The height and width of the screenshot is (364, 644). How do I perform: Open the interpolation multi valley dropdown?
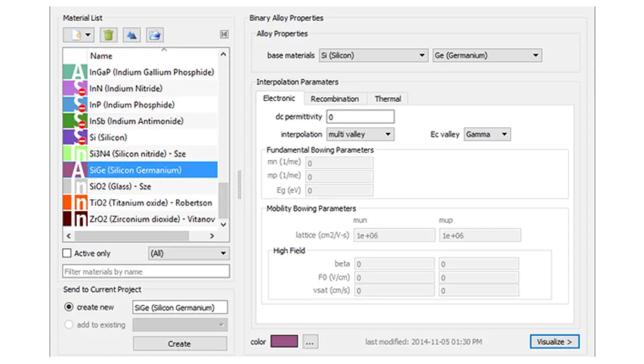click(x=360, y=134)
